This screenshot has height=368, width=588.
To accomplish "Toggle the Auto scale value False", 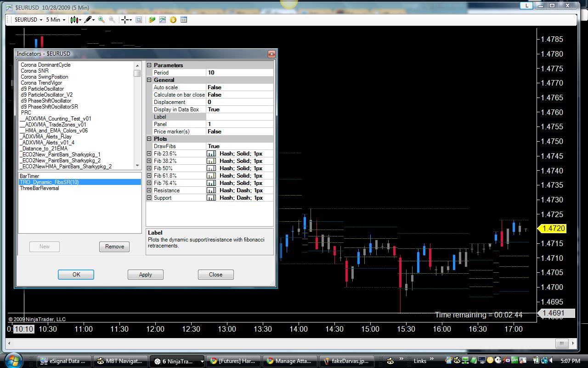I will click(x=240, y=87).
